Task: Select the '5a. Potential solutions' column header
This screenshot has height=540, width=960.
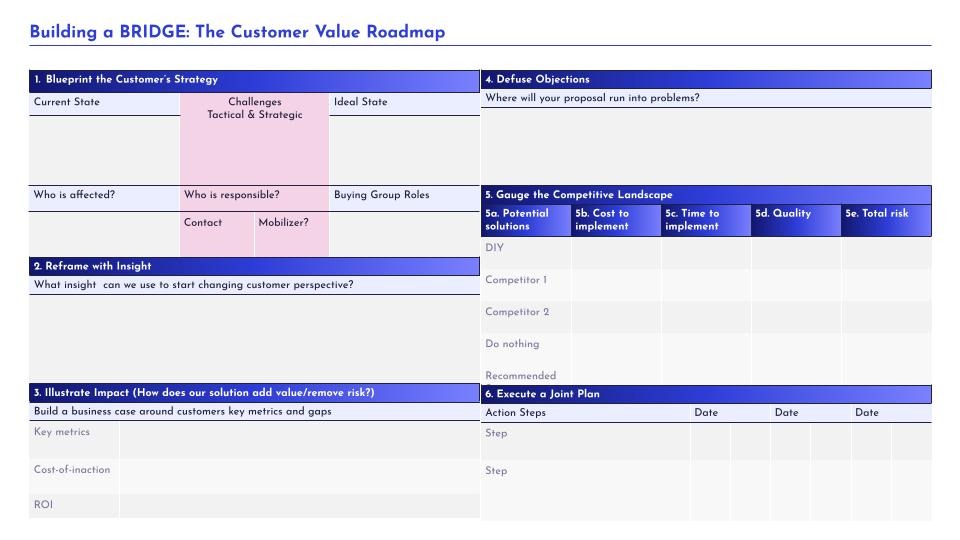Action: (x=526, y=220)
